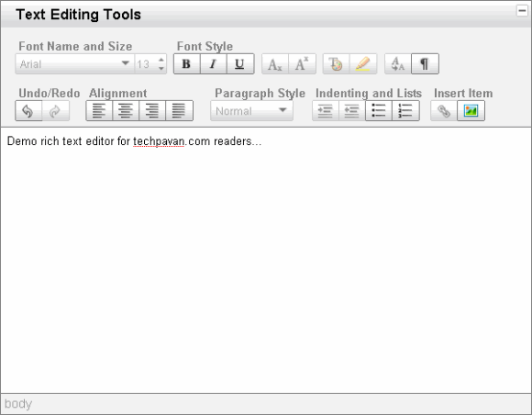Decrease paragraph indent
The width and height of the screenshot is (532, 415).
point(352,111)
